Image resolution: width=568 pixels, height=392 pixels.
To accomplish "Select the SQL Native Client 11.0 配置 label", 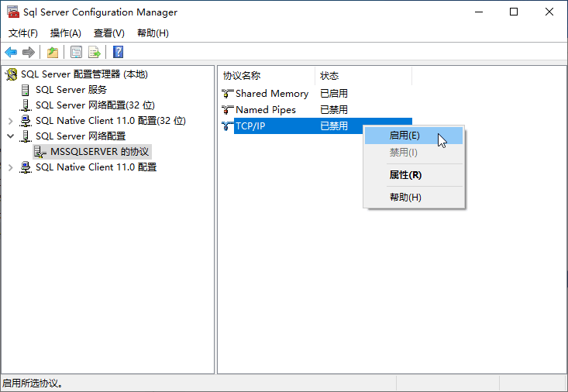I will pyautogui.click(x=96, y=167).
